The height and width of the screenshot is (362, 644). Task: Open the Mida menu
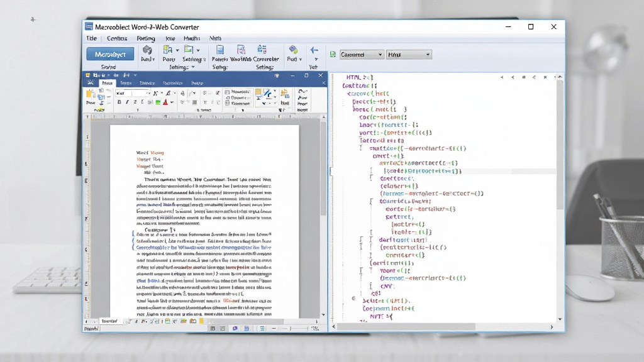215,38
